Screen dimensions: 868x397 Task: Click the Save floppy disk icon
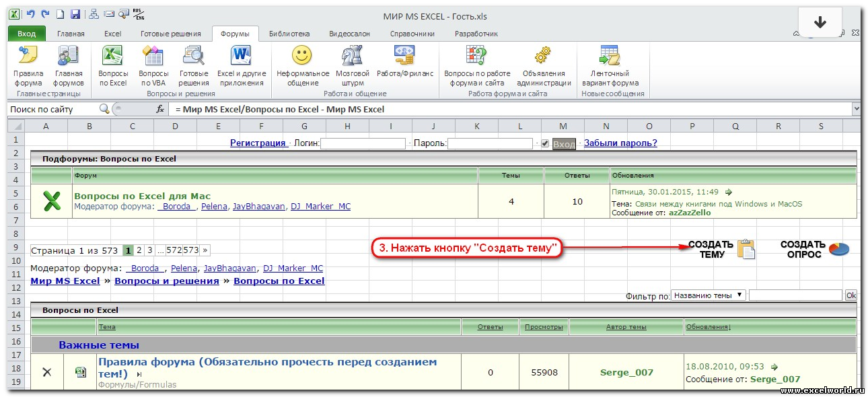75,14
